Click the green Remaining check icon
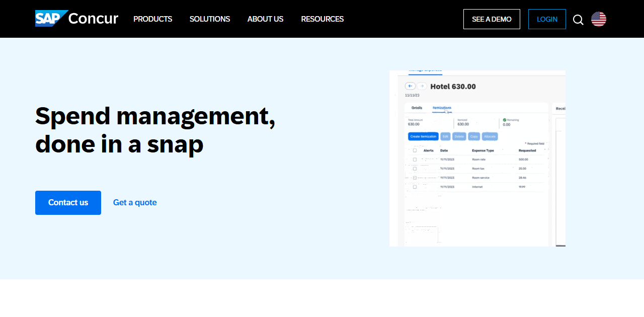Viewport: 644px width, 317px height. [505, 120]
